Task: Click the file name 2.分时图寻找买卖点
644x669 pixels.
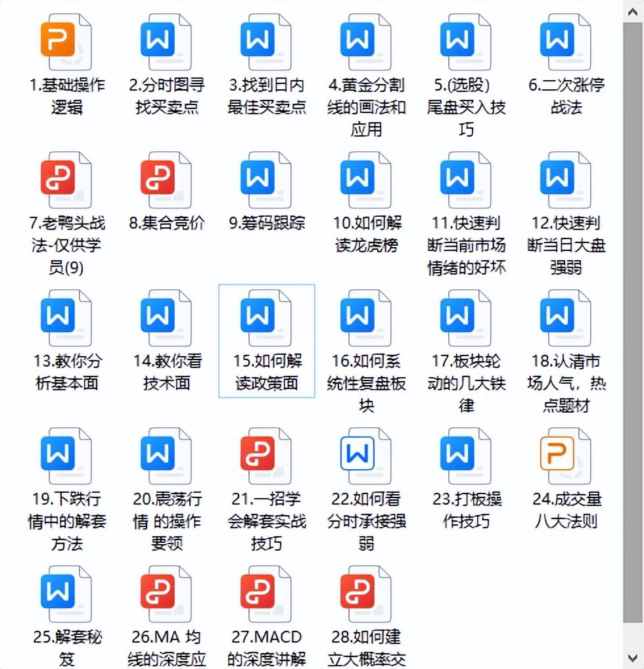Action: (167, 96)
